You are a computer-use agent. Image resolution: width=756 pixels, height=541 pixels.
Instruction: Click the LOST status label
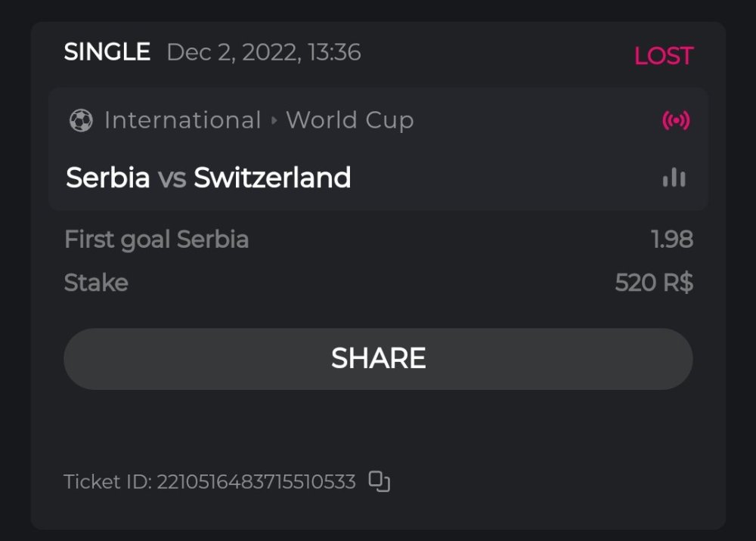click(x=663, y=56)
